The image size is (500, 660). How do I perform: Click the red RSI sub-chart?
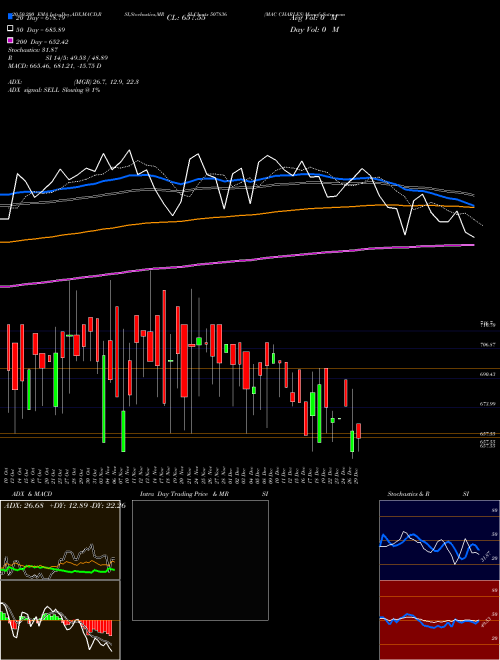point(439,620)
